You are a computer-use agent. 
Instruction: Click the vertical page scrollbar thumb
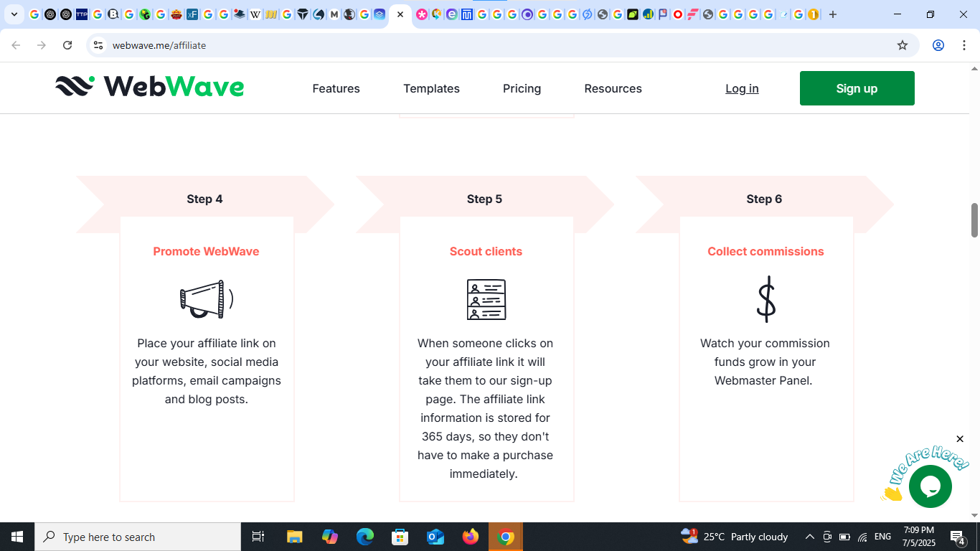(974, 220)
